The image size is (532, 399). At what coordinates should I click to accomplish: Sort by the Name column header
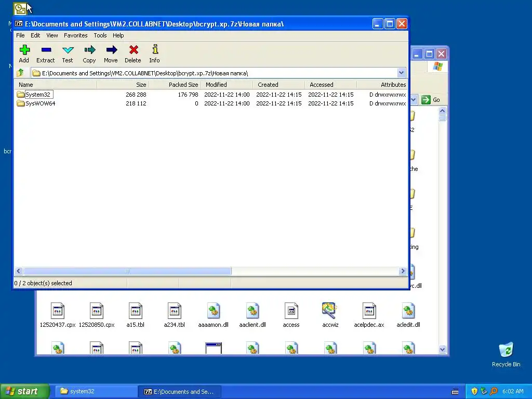point(56,85)
